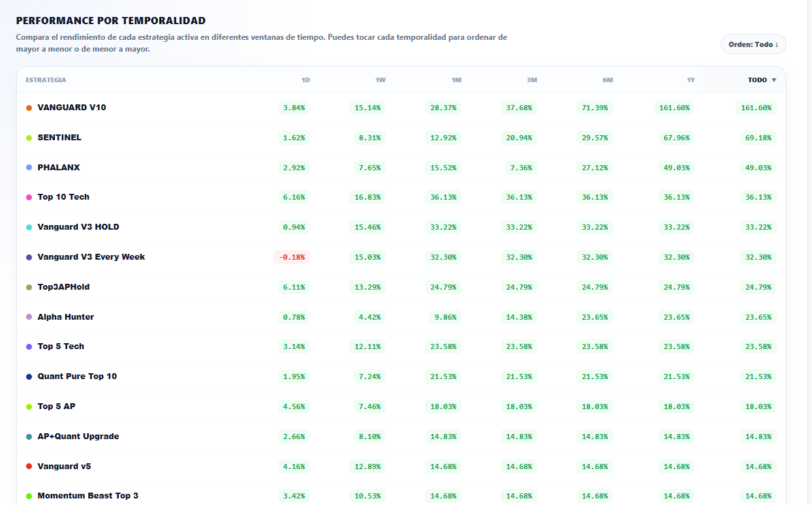
Task: Click Momentum Beast Top 3's 10.53% value
Action: coord(367,496)
